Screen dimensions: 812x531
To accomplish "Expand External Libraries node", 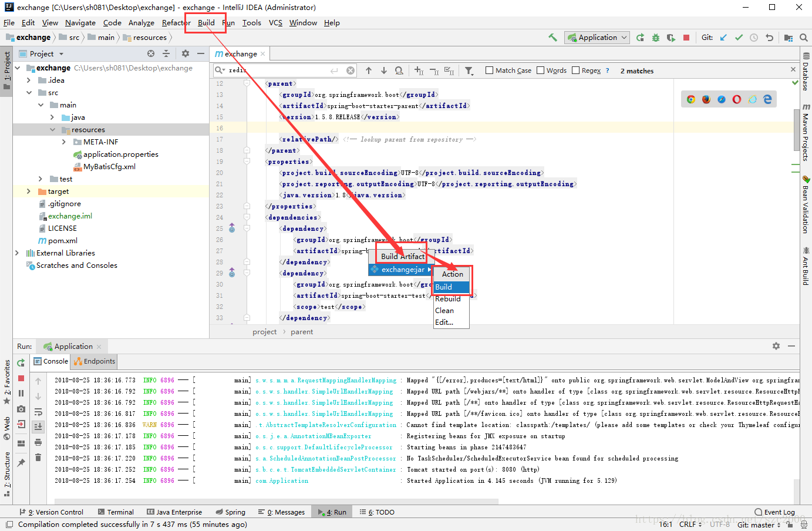I will coord(17,253).
